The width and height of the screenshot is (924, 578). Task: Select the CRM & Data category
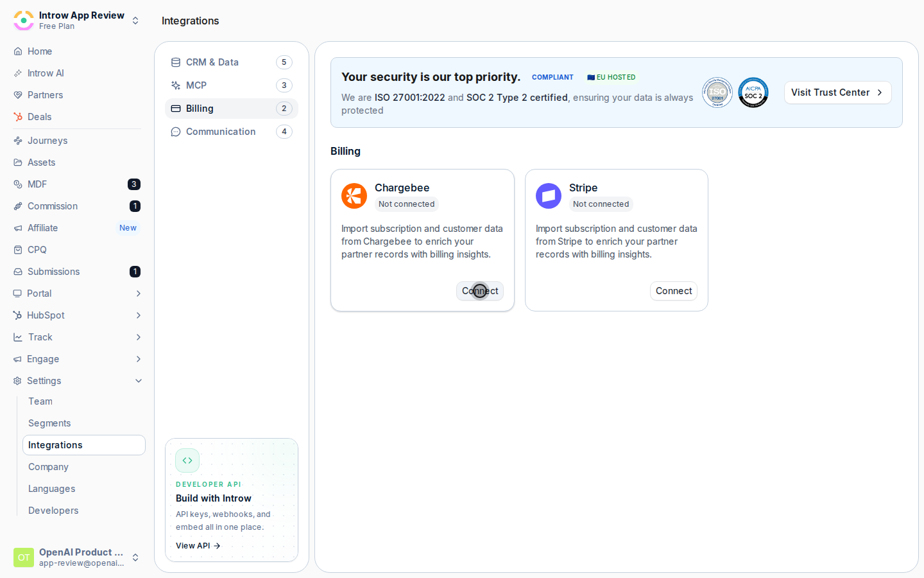point(232,62)
